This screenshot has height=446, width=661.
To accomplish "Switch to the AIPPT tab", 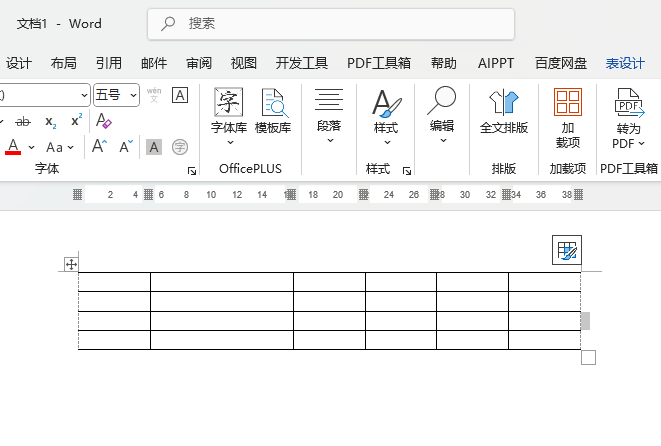I will pos(496,63).
